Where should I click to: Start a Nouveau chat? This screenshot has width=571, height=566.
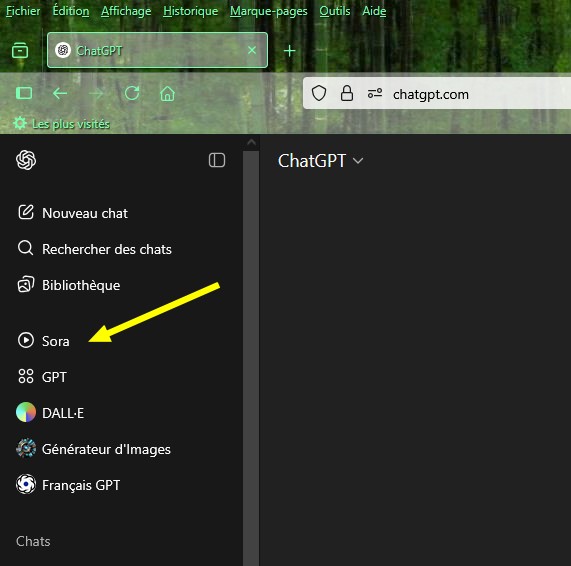[x=73, y=213]
